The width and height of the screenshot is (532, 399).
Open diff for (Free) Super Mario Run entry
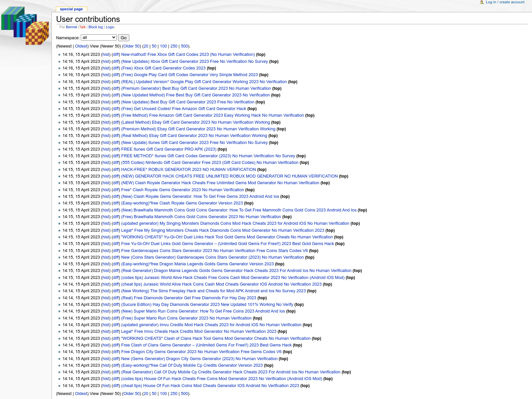116,318
